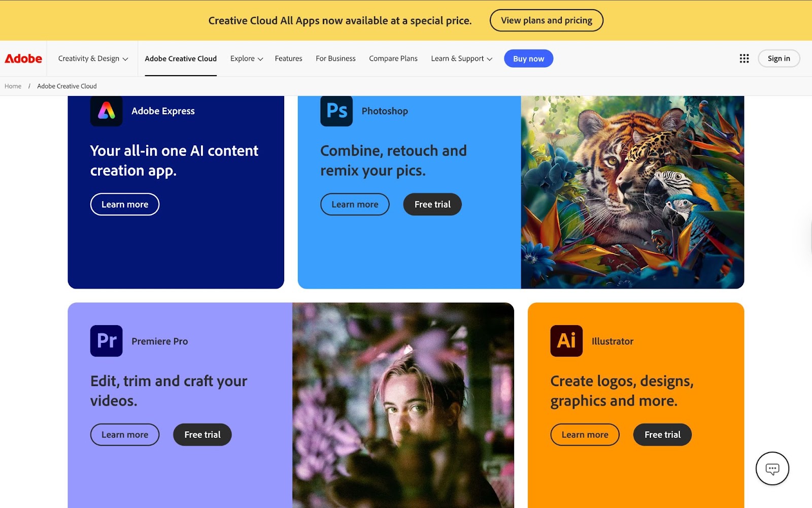Viewport: 812px width, 508px height.
Task: Select the Adobe Creative Cloud nav tab
Action: point(181,58)
